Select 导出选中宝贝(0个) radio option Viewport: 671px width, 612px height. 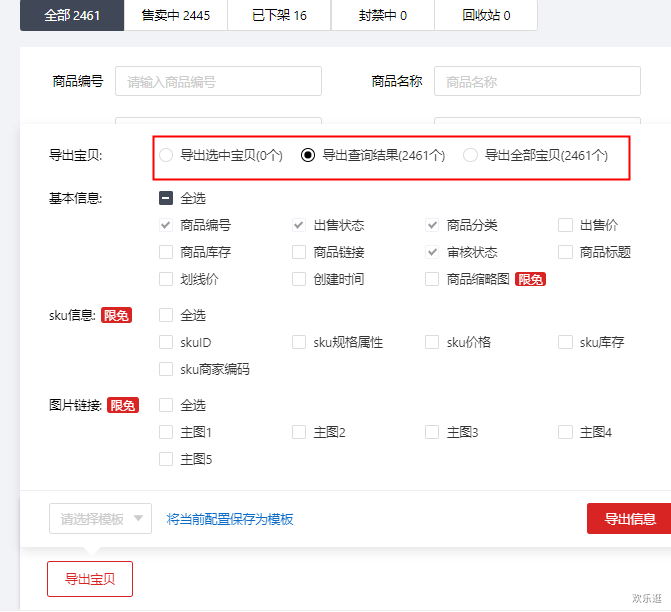[x=166, y=155]
